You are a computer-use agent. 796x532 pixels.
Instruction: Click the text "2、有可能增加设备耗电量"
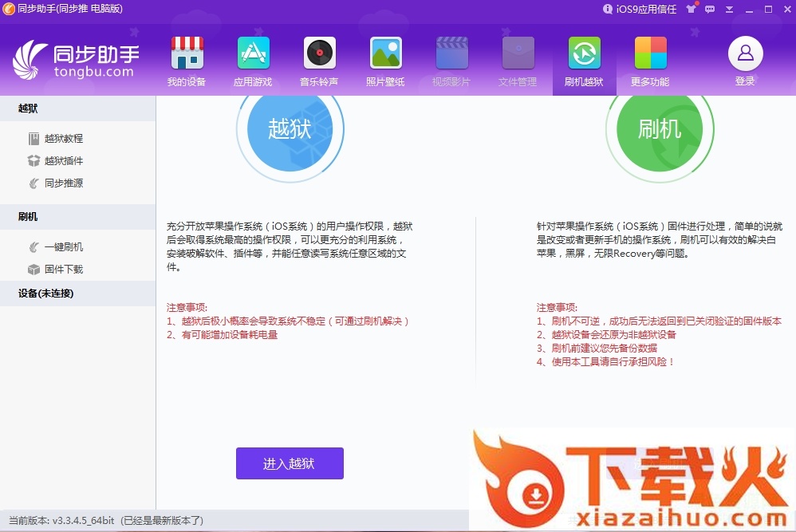[223, 335]
